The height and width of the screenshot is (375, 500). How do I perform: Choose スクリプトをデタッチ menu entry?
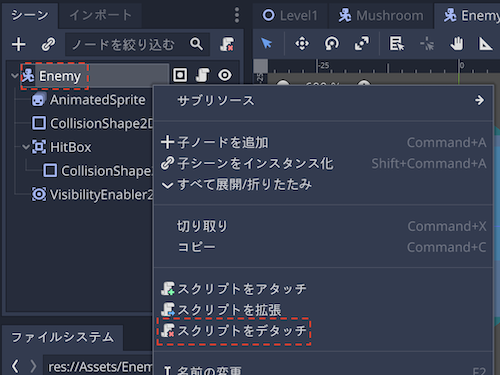point(323,331)
